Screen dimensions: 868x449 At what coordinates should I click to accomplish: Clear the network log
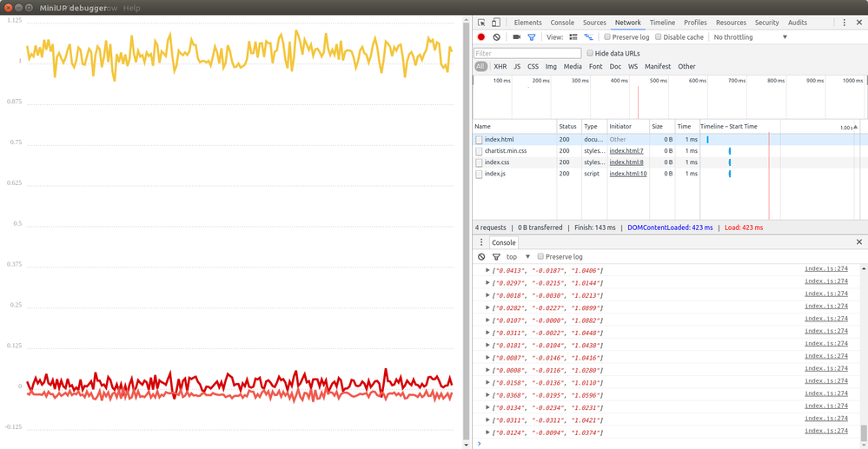click(496, 37)
